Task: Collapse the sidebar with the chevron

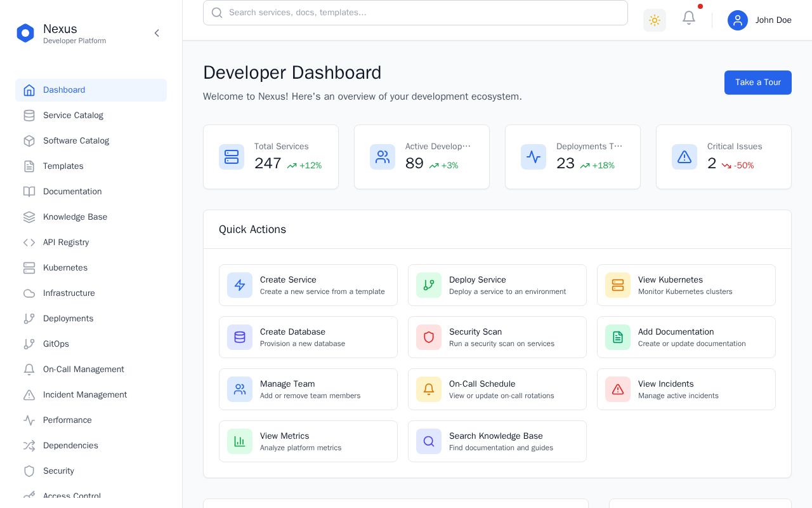Action: [157, 33]
